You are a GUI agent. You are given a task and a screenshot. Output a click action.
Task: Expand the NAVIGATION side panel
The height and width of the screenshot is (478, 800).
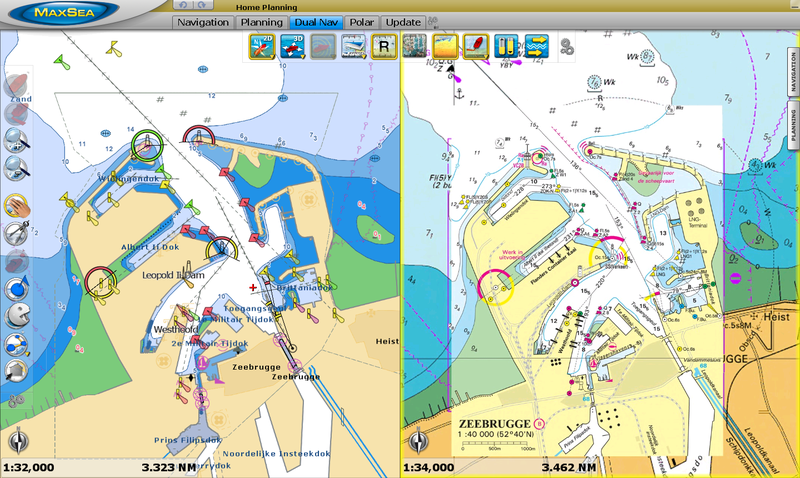pyautogui.click(x=789, y=73)
